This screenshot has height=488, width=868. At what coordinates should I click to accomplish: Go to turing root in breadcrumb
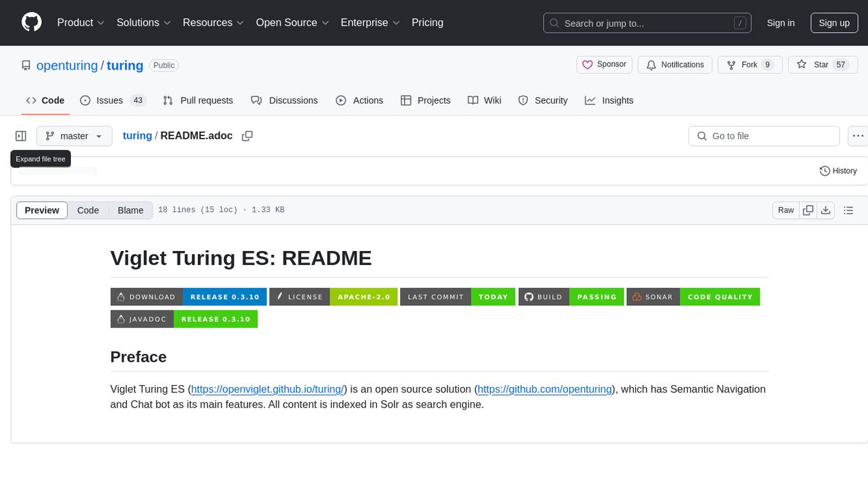tap(137, 135)
